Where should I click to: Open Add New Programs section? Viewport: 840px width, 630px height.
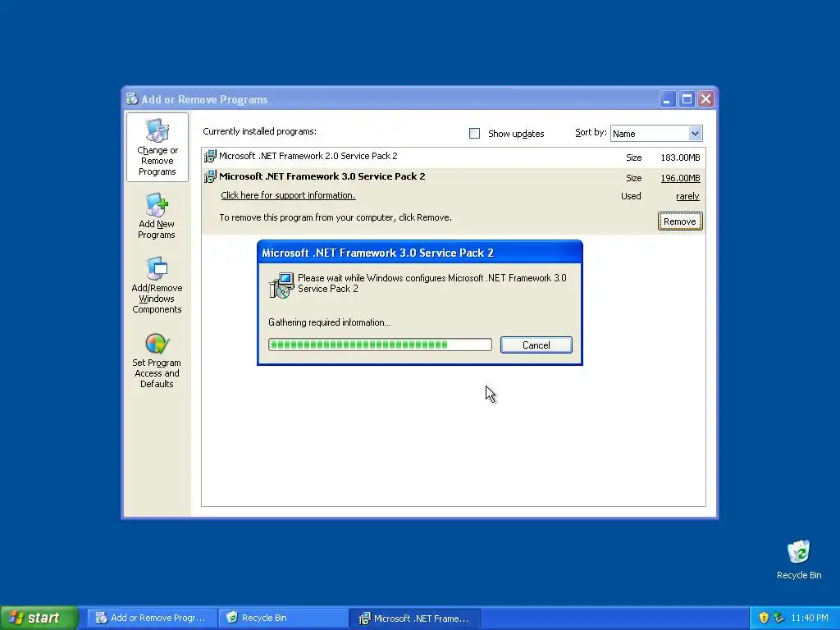pyautogui.click(x=157, y=216)
